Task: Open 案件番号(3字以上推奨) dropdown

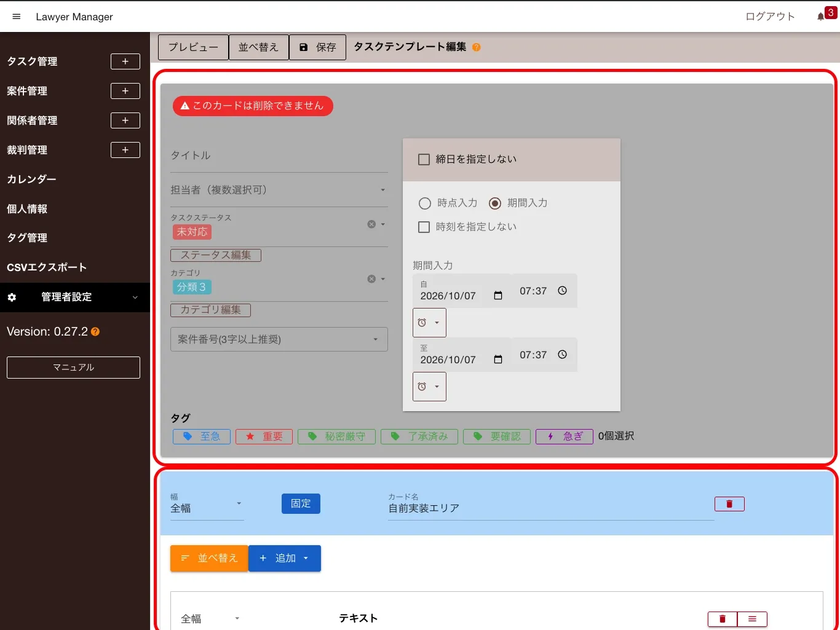Action: click(279, 339)
